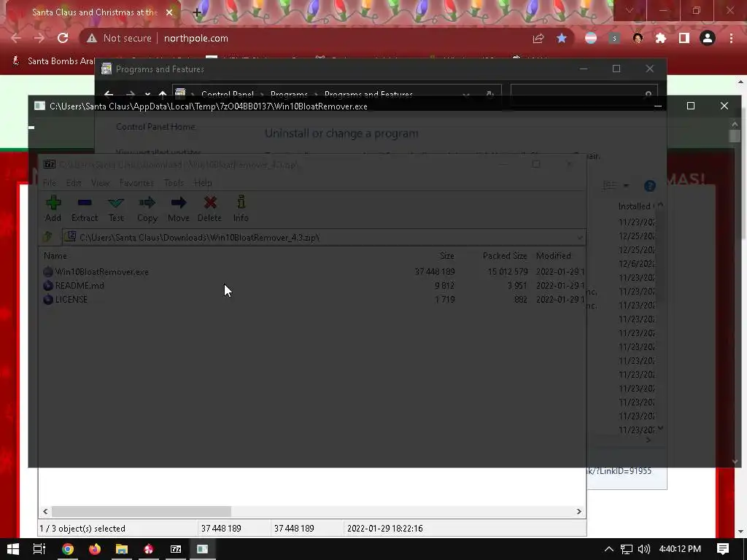Click the taskbar clock showing 4:40:12 PM
Image resolution: width=747 pixels, height=560 pixels.
pos(680,549)
